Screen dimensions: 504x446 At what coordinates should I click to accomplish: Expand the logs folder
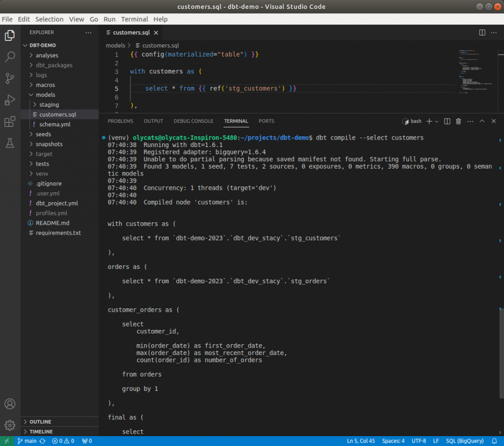point(60,75)
